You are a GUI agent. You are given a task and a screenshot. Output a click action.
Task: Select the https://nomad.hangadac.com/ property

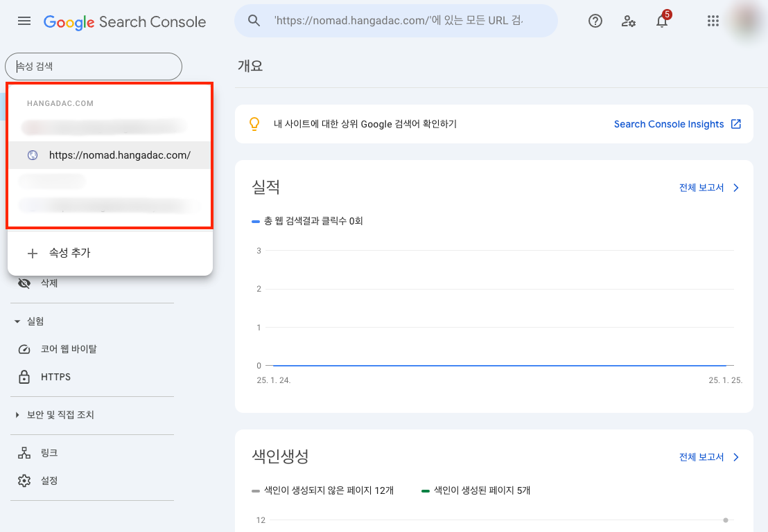click(119, 157)
